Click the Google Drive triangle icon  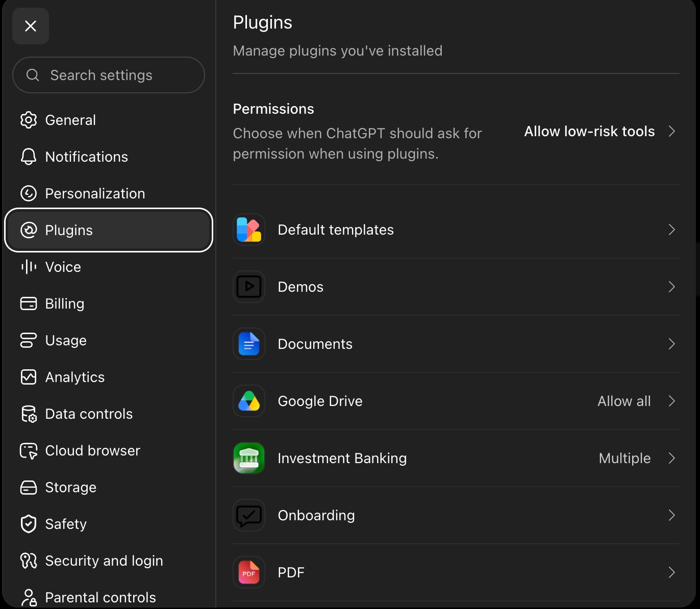249,401
